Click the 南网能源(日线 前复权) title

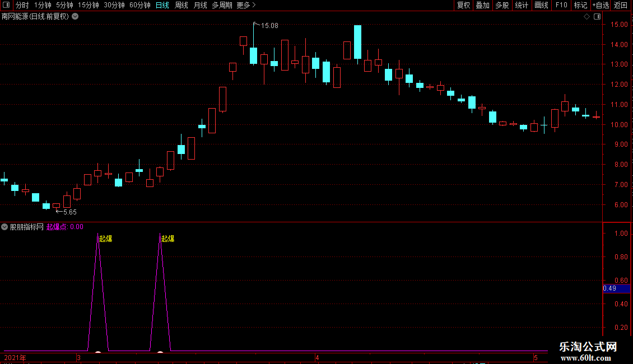[x=35, y=17]
